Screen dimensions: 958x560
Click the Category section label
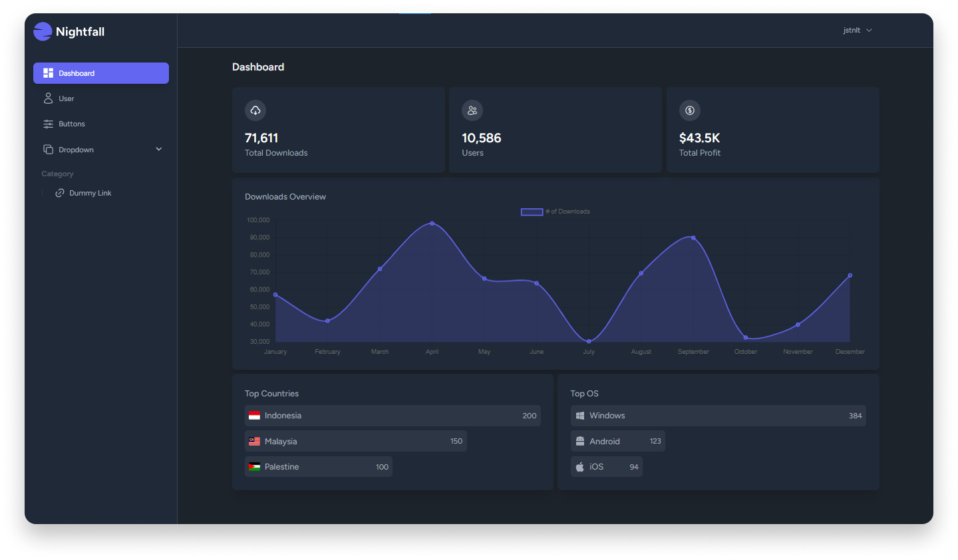[57, 174]
